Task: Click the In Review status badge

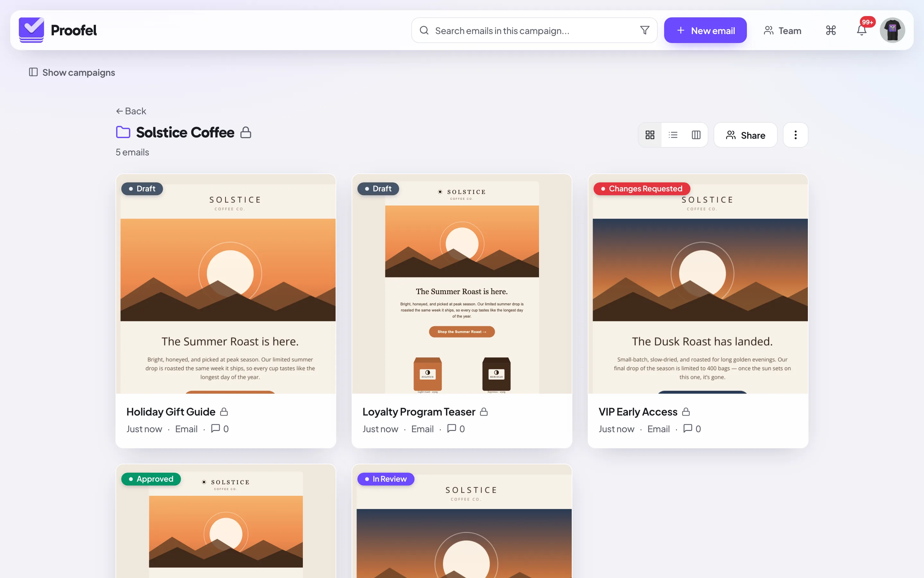Action: point(386,478)
